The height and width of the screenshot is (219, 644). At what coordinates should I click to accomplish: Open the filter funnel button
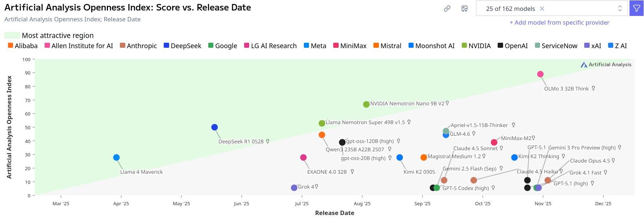(x=636, y=8)
